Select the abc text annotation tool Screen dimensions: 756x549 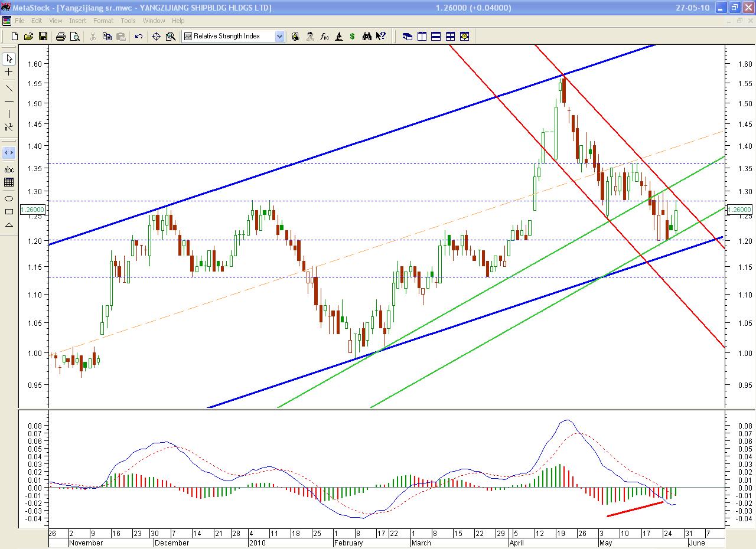[9, 169]
